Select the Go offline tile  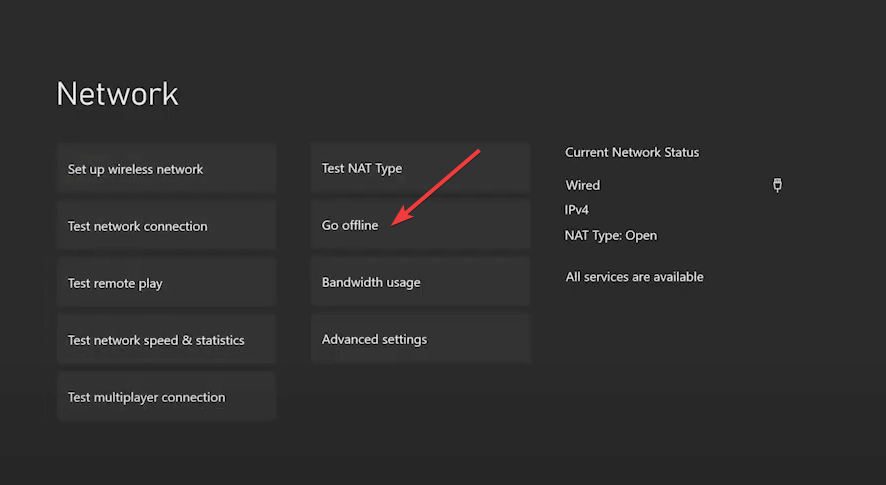420,225
